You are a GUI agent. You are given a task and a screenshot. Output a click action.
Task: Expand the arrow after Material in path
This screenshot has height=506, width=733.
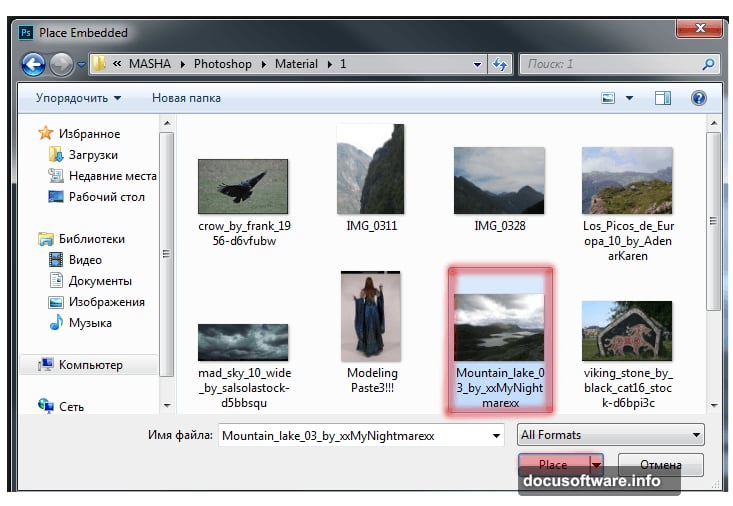[330, 64]
